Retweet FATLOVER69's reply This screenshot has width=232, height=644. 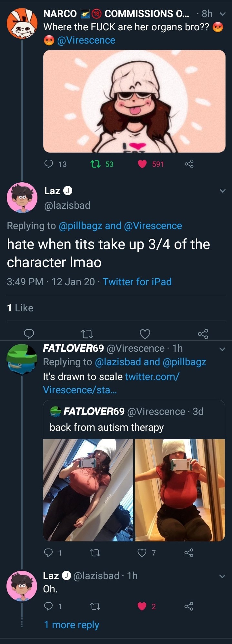95,553
